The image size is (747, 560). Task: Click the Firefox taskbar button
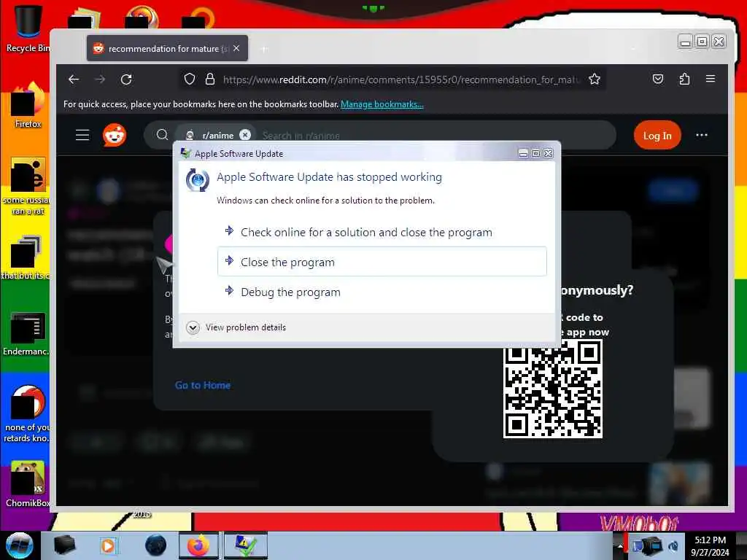pyautogui.click(x=198, y=545)
